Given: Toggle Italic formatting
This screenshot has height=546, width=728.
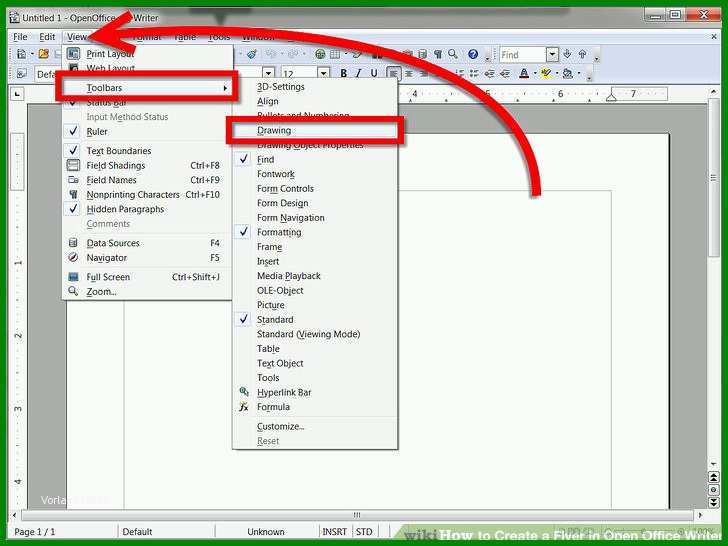Looking at the screenshot, I should [358, 73].
